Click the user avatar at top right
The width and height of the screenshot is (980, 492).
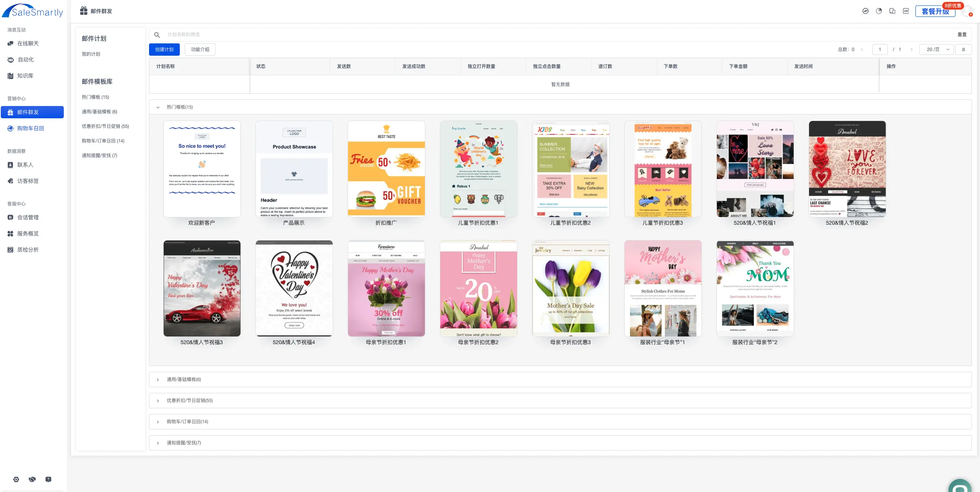(x=967, y=12)
